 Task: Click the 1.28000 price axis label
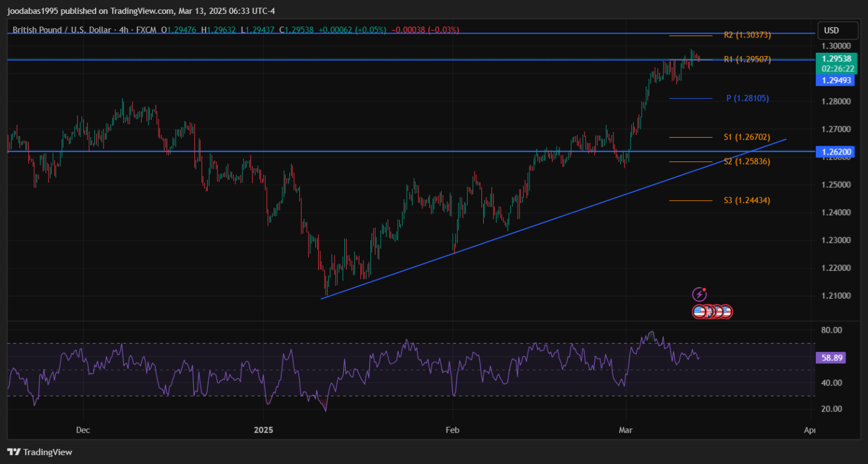click(836, 101)
